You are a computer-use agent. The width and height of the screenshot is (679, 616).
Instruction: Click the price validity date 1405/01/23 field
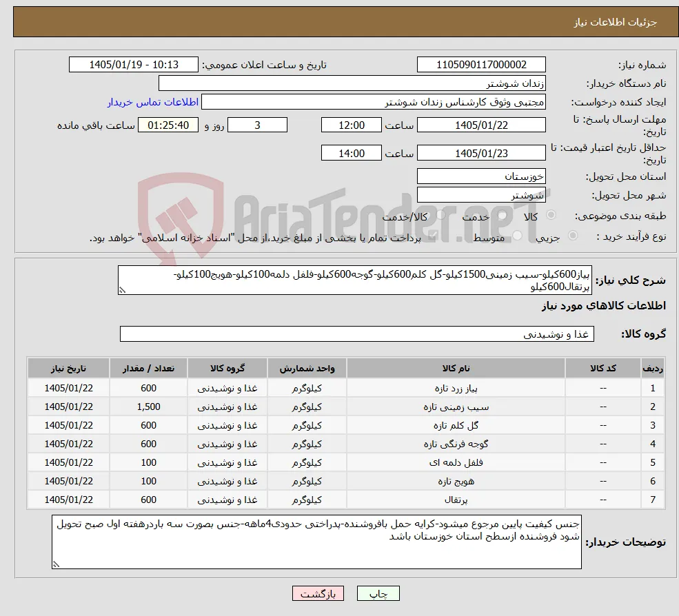point(481,153)
